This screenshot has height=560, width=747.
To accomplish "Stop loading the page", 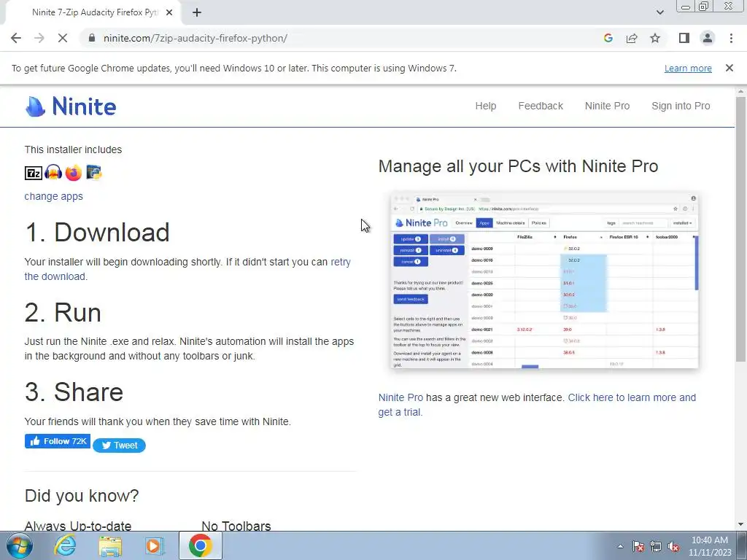I will (x=63, y=38).
